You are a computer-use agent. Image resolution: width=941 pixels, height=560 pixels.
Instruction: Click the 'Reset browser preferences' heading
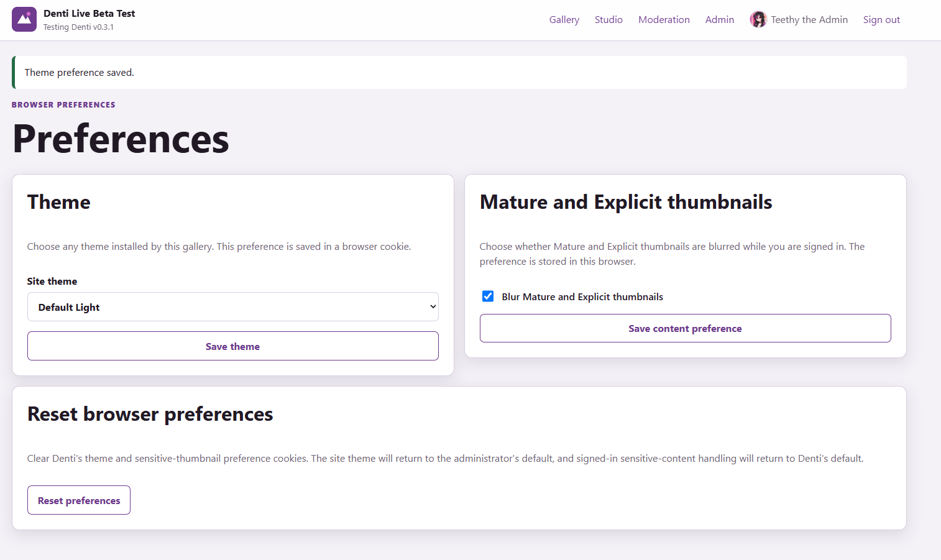[x=150, y=414]
